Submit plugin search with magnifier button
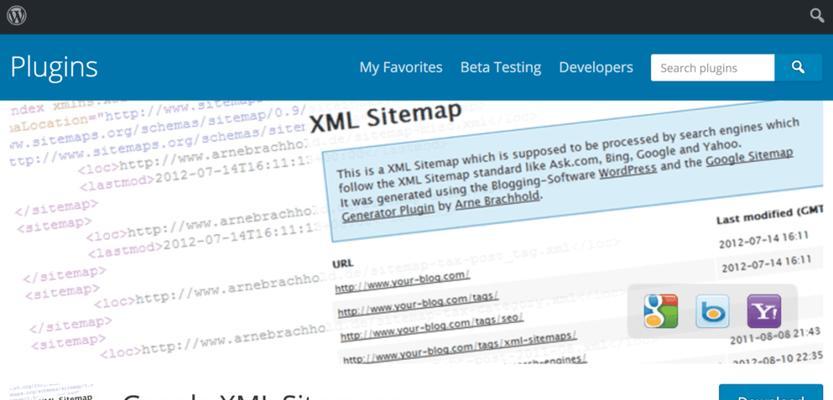Screen dimensions: 833x400 pyautogui.click(x=798, y=67)
